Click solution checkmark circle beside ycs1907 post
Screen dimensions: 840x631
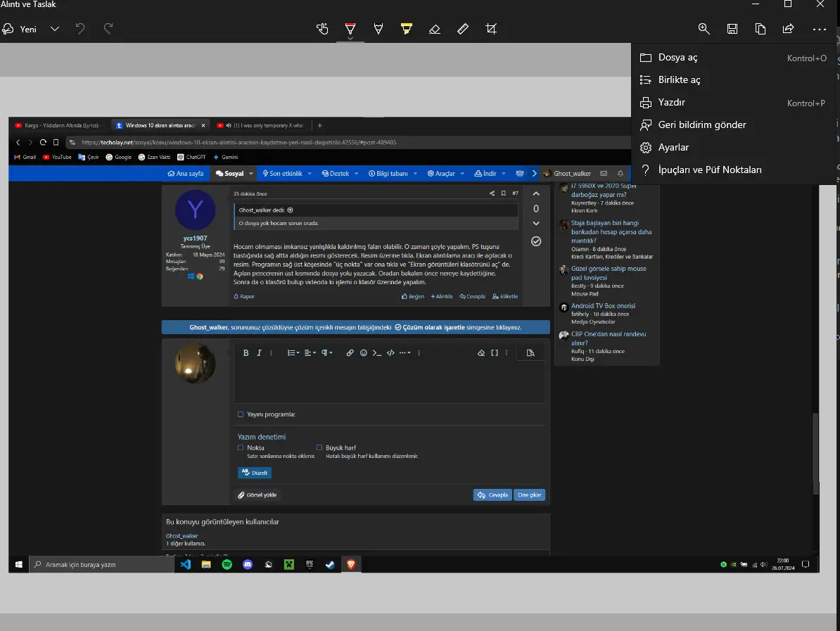pyautogui.click(x=535, y=241)
